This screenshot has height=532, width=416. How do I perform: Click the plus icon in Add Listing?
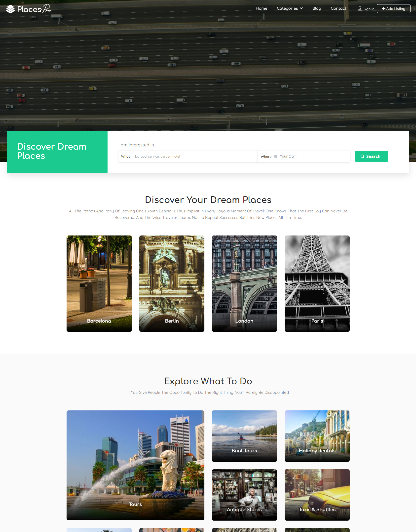(x=383, y=9)
